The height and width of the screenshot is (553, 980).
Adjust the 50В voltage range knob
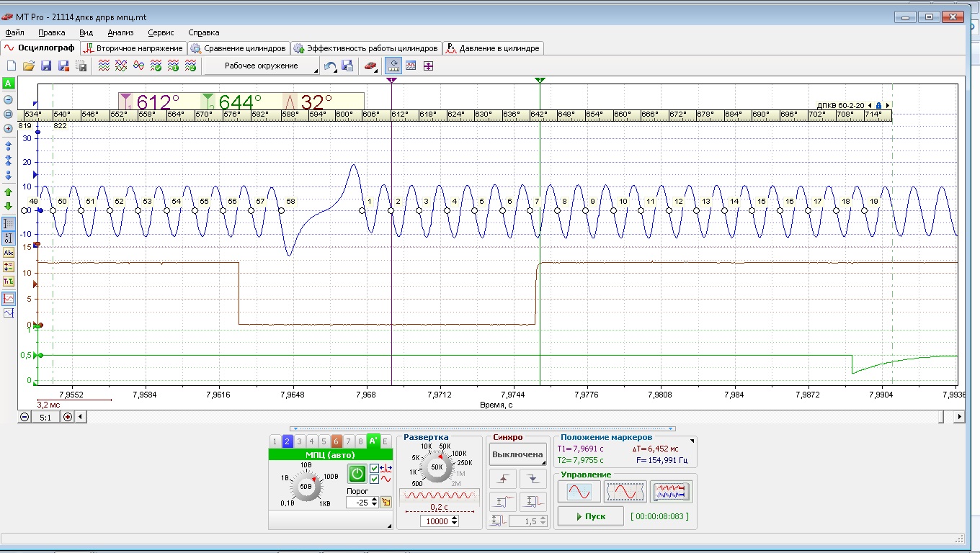pos(306,487)
